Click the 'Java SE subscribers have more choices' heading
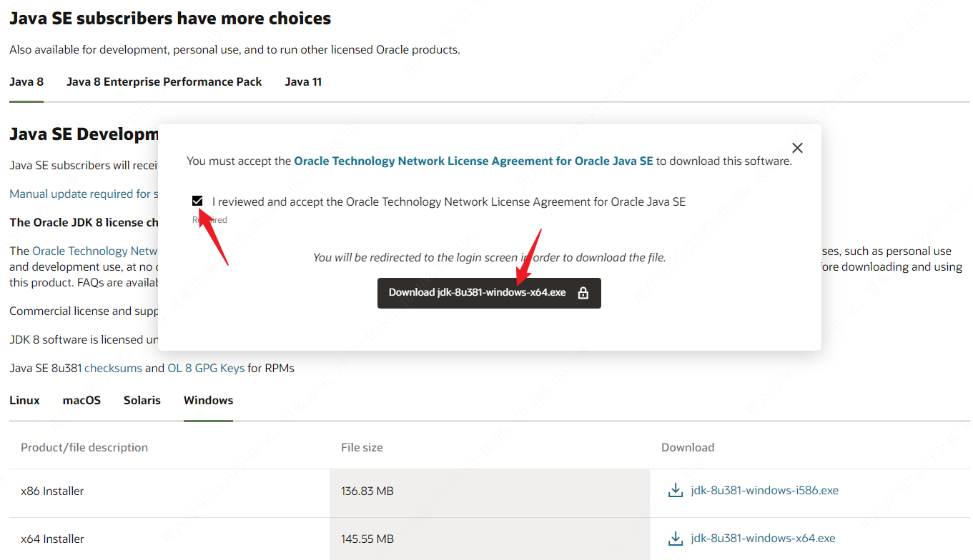 (170, 19)
